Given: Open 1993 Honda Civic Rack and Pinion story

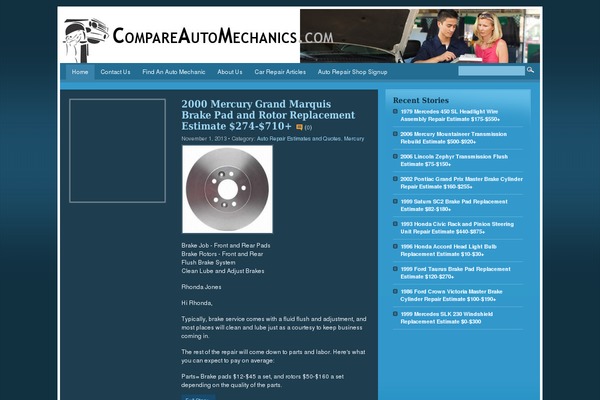Looking at the screenshot, I should pos(457,228).
